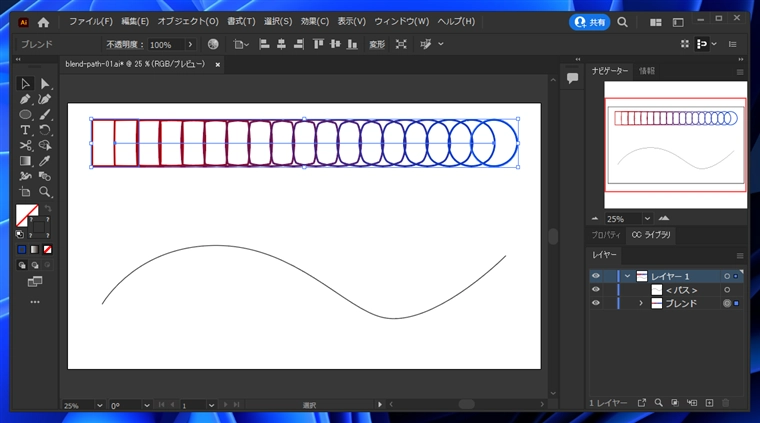Screen dimensions: 760x423
Task: Open artboard number dropdown in status bar
Action: pos(211,405)
